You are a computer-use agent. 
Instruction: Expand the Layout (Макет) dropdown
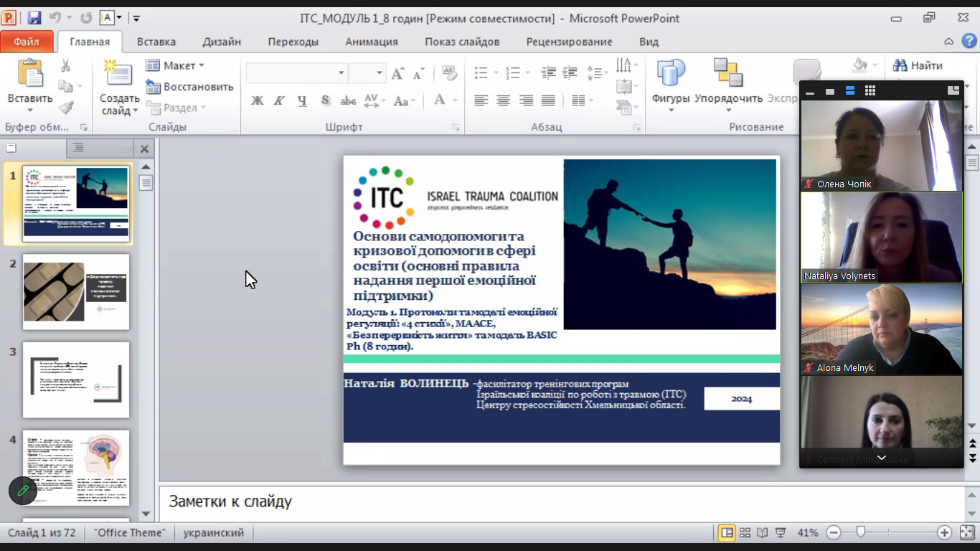click(176, 65)
